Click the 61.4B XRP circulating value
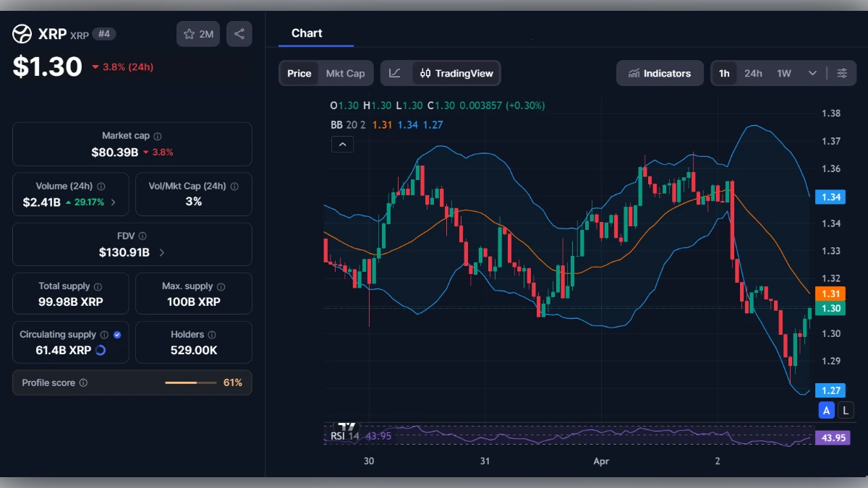Viewport: 868px width, 488px height. [x=64, y=351]
